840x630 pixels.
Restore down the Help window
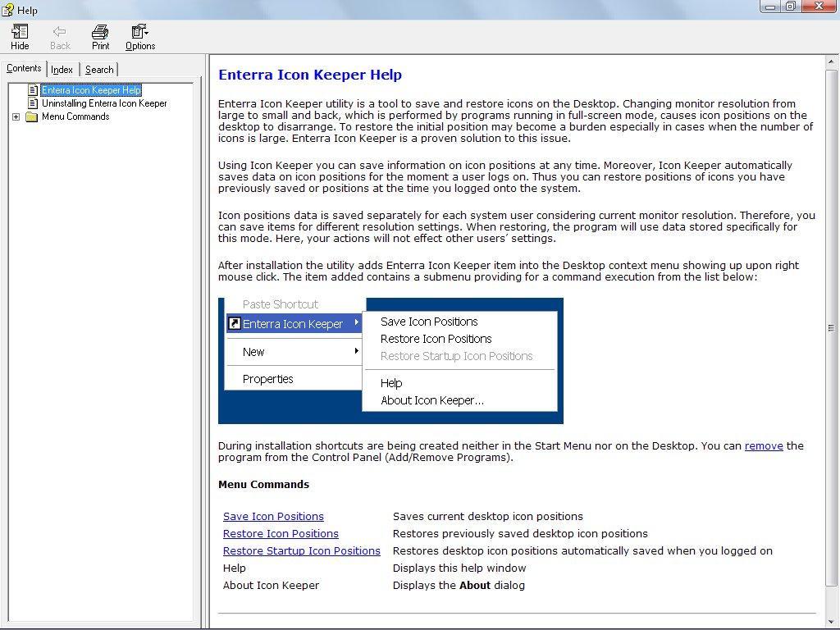(791, 7)
